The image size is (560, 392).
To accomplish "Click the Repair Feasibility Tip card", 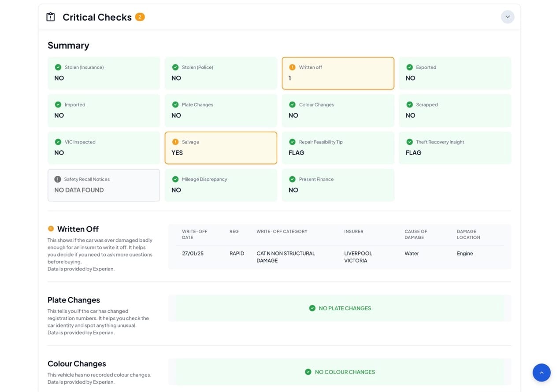I will [x=338, y=148].
